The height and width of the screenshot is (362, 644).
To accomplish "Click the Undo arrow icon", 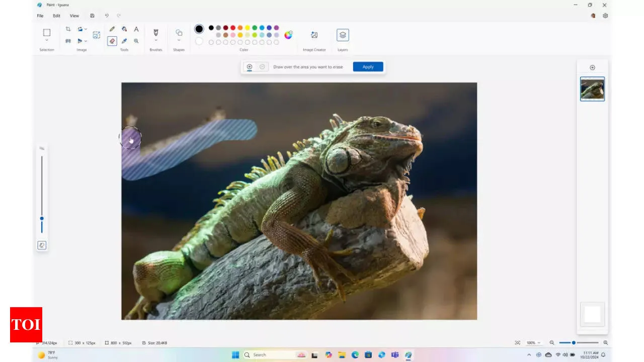I will pyautogui.click(x=107, y=16).
